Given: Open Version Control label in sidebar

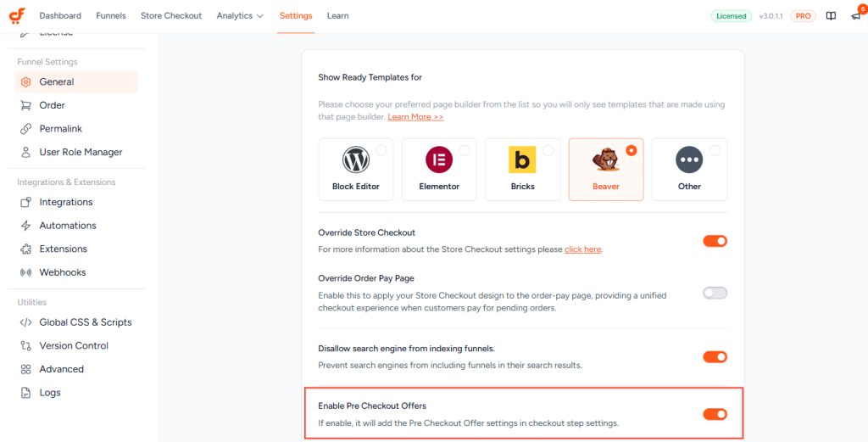Looking at the screenshot, I should point(74,345).
